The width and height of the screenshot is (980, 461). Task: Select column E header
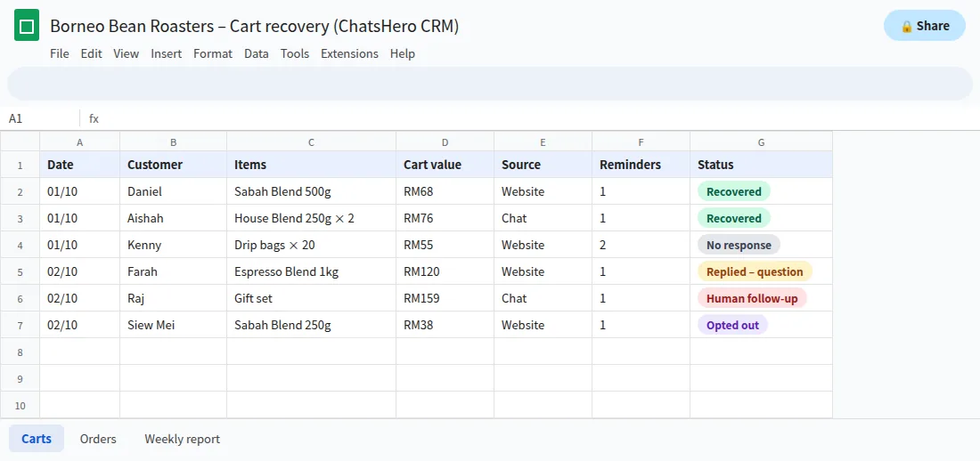[x=543, y=142]
